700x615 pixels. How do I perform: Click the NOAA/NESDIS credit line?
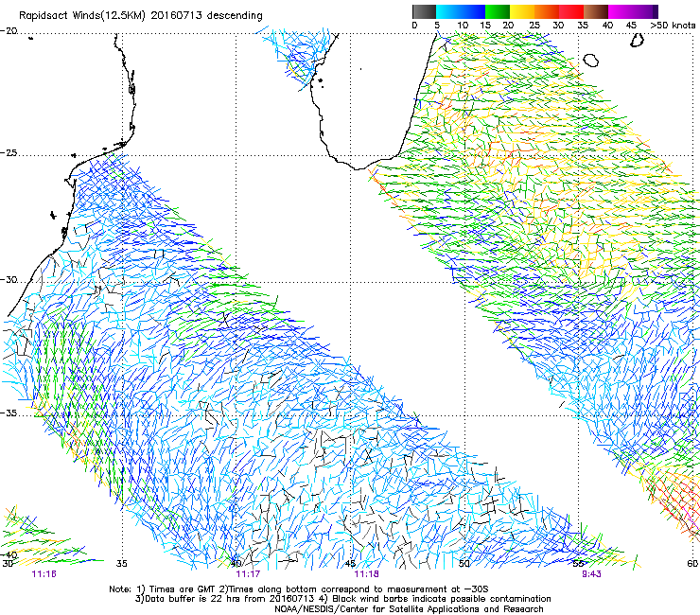point(409,609)
